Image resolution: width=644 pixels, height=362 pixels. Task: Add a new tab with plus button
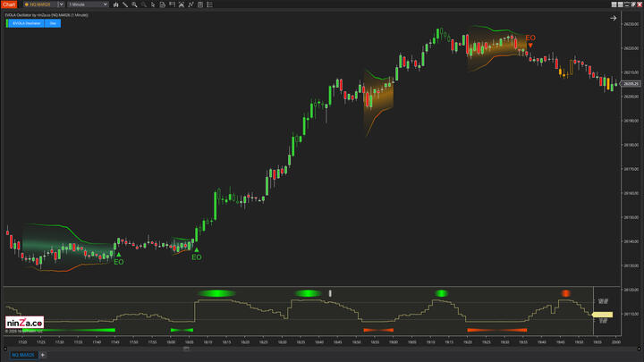42,355
